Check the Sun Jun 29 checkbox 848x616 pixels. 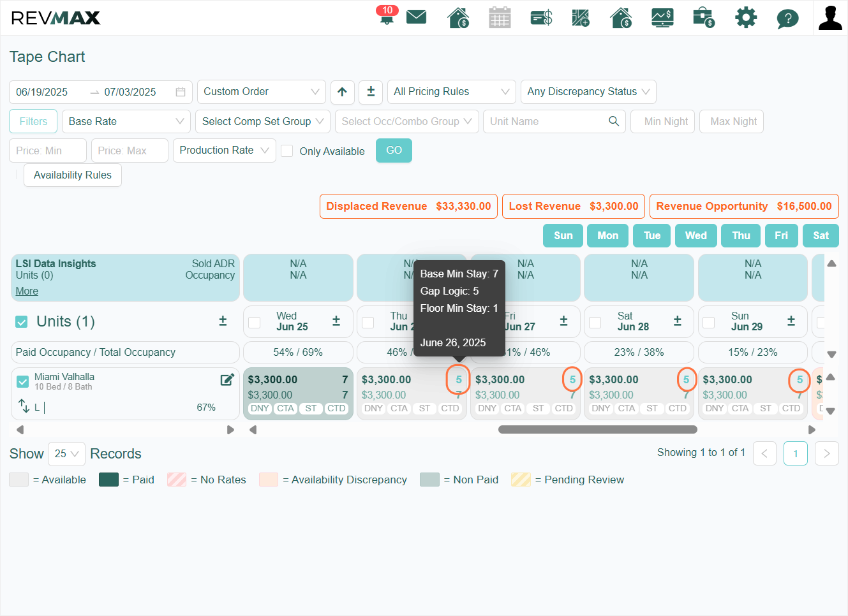pyautogui.click(x=708, y=323)
